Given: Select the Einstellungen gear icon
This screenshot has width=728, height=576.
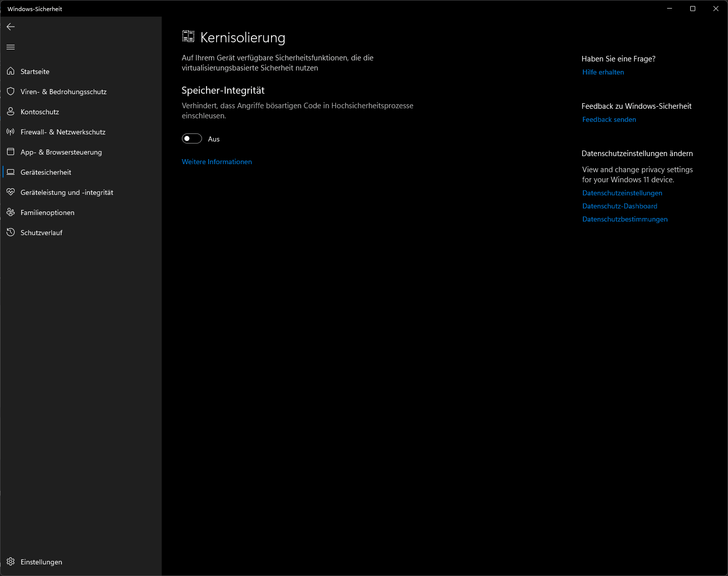Looking at the screenshot, I should 11,562.
